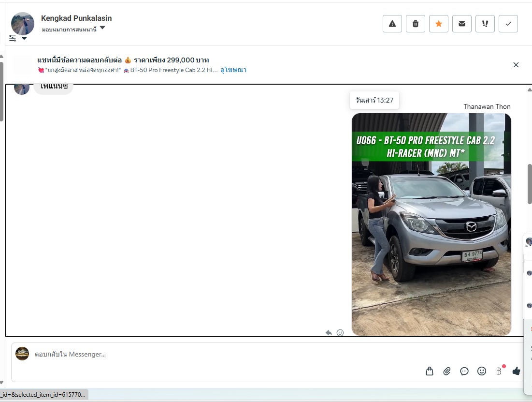Click the page avatar beside reply box
Image resolution: width=532 pixels, height=402 pixels.
(22, 354)
